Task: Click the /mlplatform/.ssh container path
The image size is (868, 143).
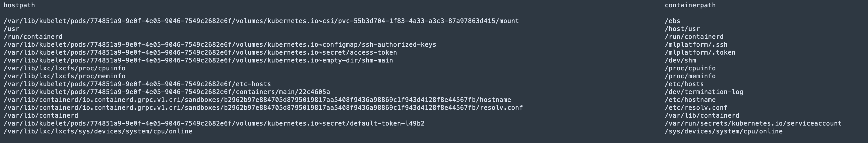Action: (696, 44)
